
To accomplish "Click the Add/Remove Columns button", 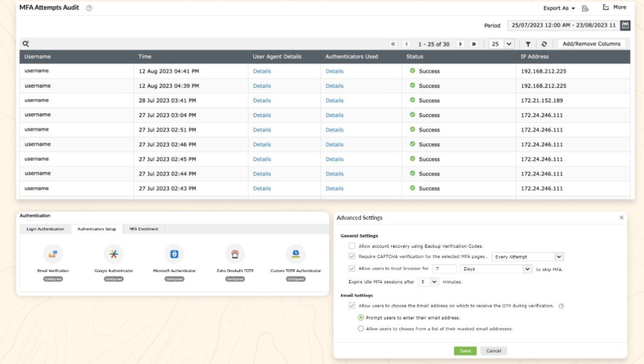I will (x=592, y=44).
